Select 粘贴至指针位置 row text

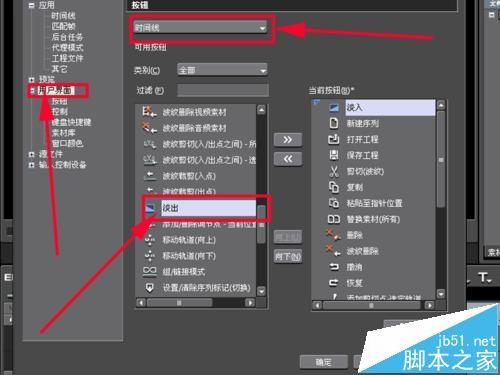pyautogui.click(x=374, y=203)
